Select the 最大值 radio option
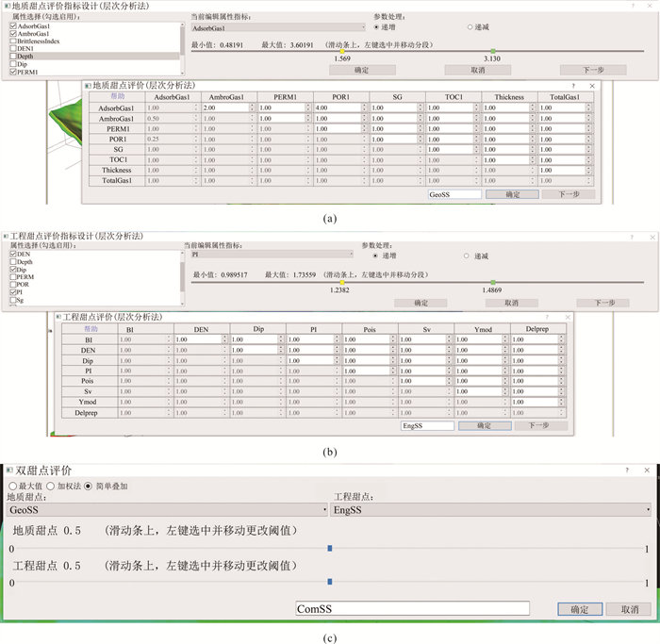Viewport: 660px width, 644px height. click(x=12, y=486)
